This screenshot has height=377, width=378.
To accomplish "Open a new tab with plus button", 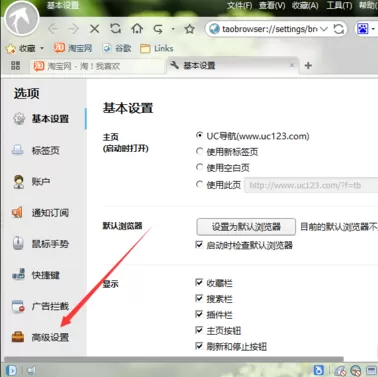I will coord(308,66).
